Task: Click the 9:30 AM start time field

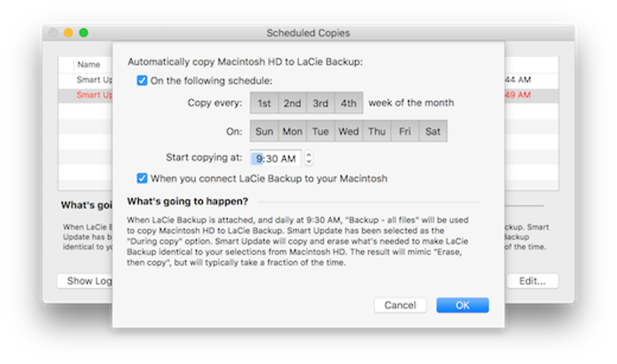Action: click(x=276, y=158)
